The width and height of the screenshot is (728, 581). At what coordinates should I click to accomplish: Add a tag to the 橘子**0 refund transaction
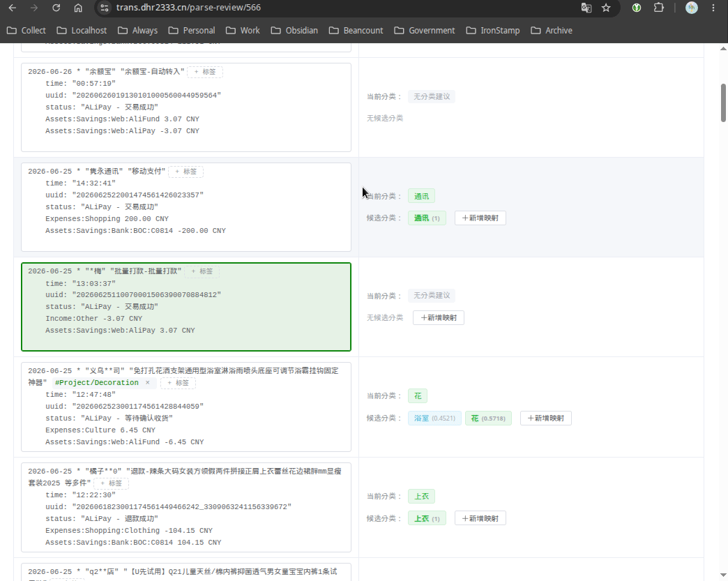tap(112, 483)
